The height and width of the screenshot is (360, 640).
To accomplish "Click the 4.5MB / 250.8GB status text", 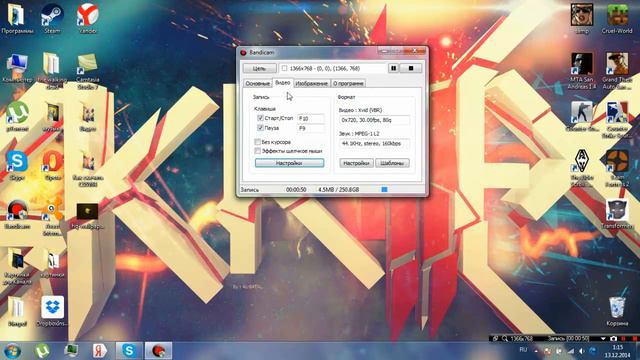I will (339, 190).
